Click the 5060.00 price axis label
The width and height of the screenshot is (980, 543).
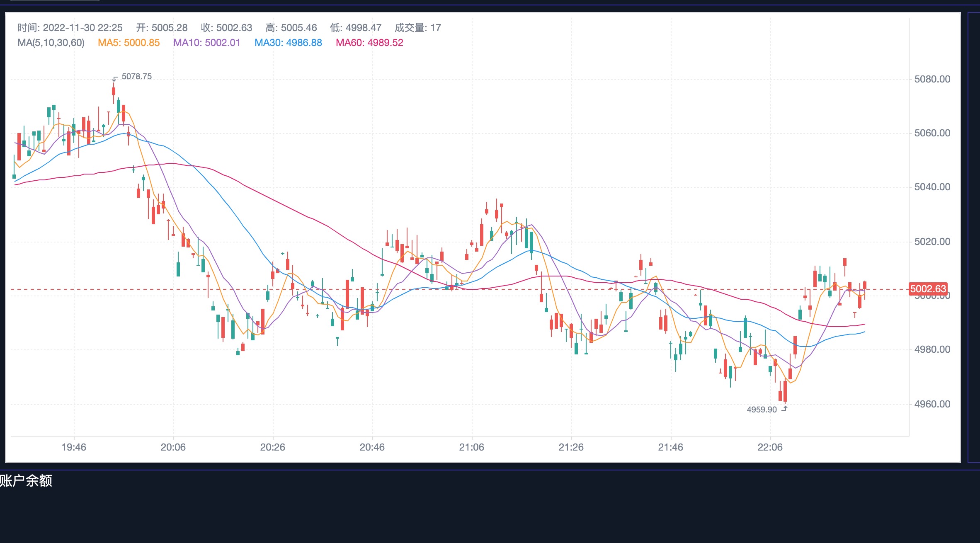tap(932, 133)
